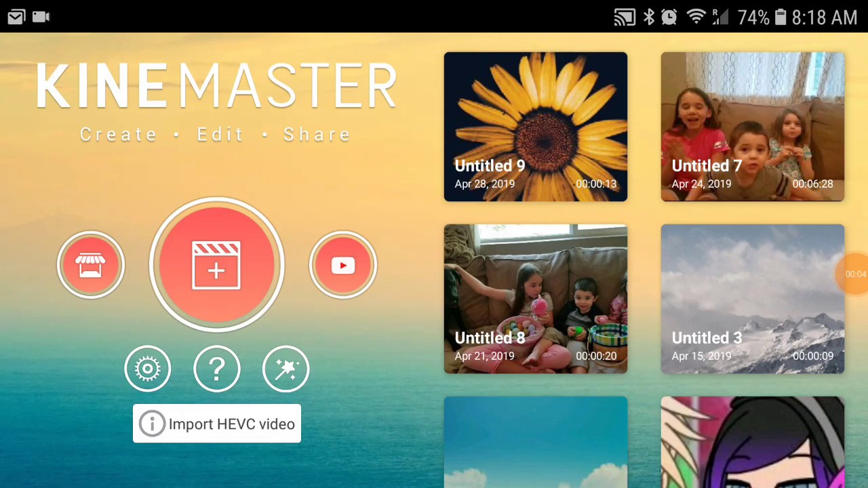Open the help question mark
This screenshot has height=488, width=868.
point(217,369)
